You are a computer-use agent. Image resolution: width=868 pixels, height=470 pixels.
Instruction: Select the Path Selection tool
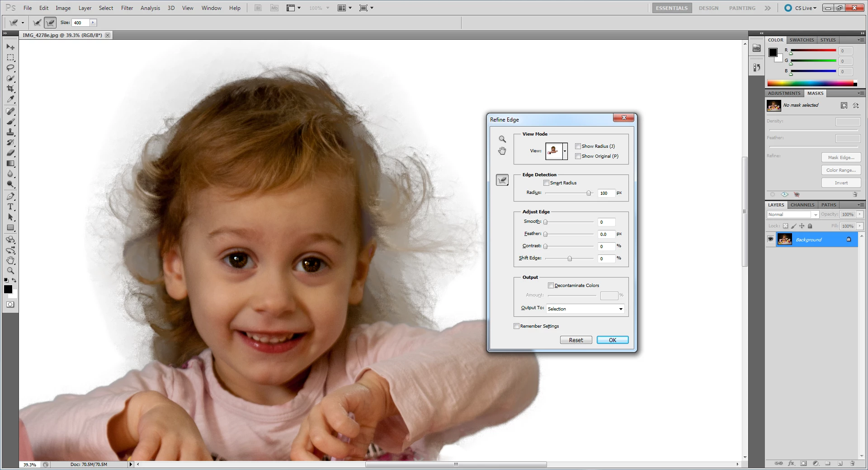coord(10,217)
